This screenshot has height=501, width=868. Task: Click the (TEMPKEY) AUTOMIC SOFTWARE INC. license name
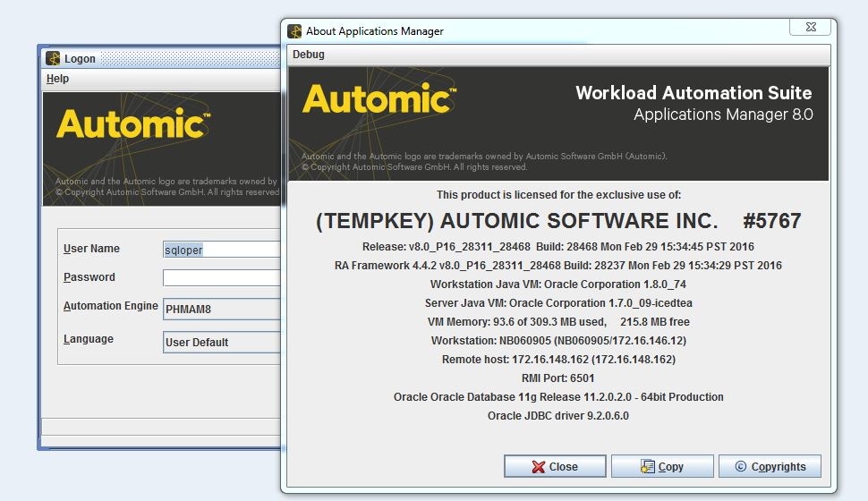(x=516, y=221)
